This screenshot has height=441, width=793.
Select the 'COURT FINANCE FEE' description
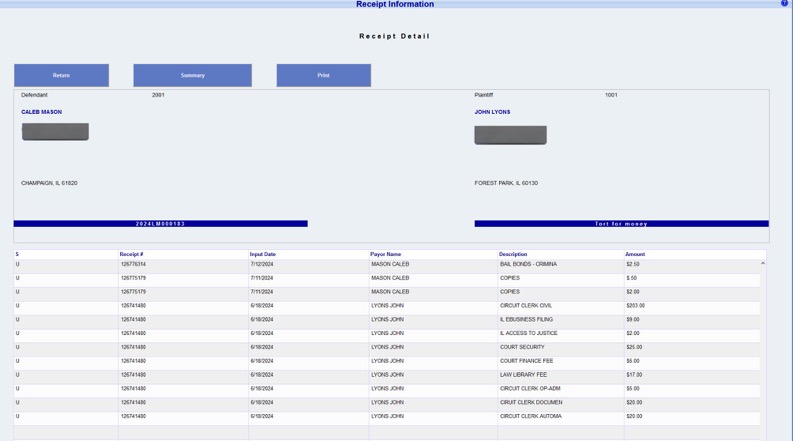[x=526, y=361]
